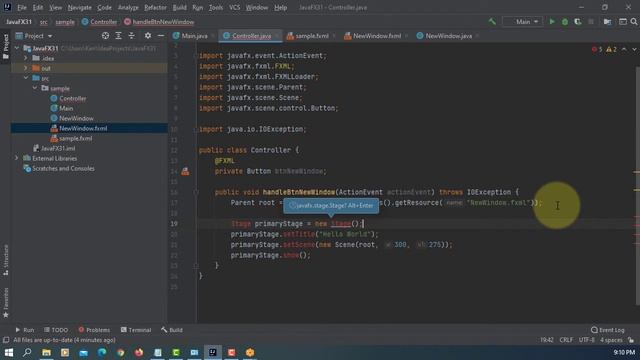Viewport: 640px width, 360px height.
Task: Click the Search Everywhere magnifier icon
Action: (x=634, y=22)
